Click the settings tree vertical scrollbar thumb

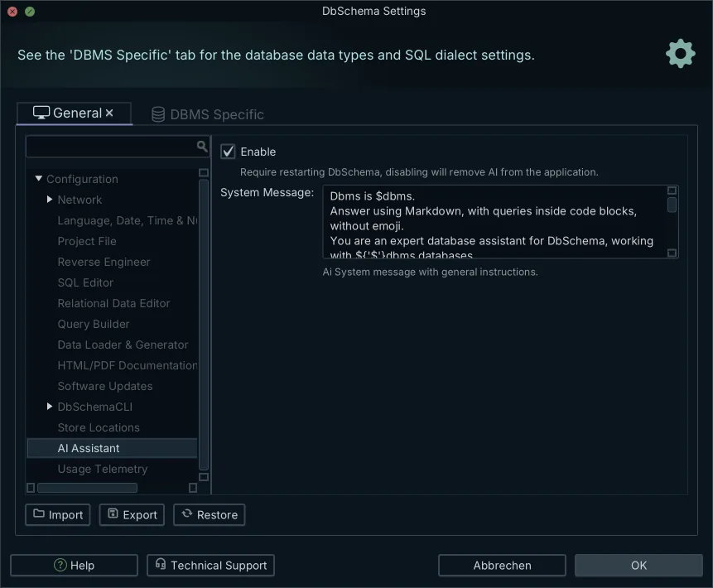[204, 325]
